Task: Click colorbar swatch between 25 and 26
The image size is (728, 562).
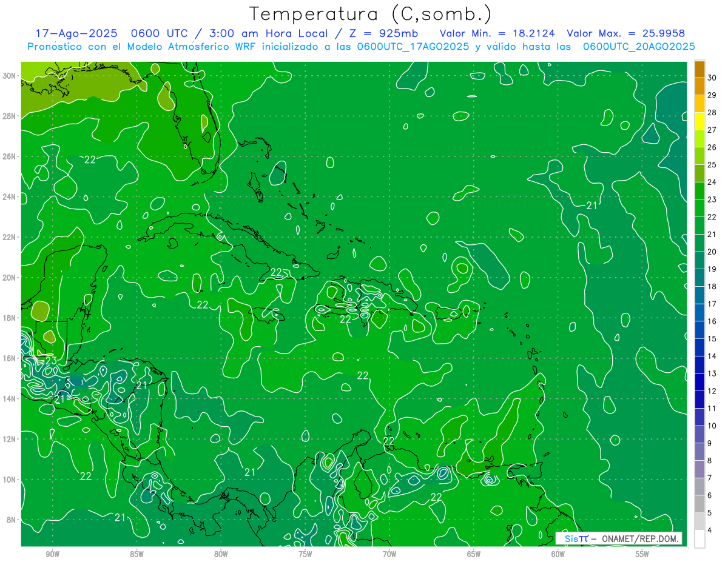Action: pos(699,156)
